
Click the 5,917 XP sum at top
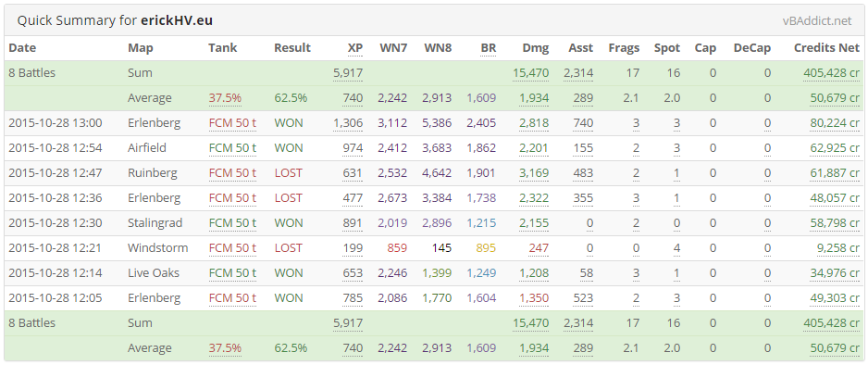[x=348, y=73]
